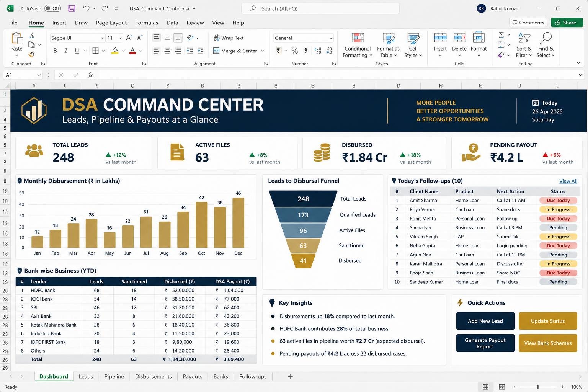Turn on the AutoSave toggle
Image resolution: width=588 pixels, height=392 pixels.
click(53, 8)
